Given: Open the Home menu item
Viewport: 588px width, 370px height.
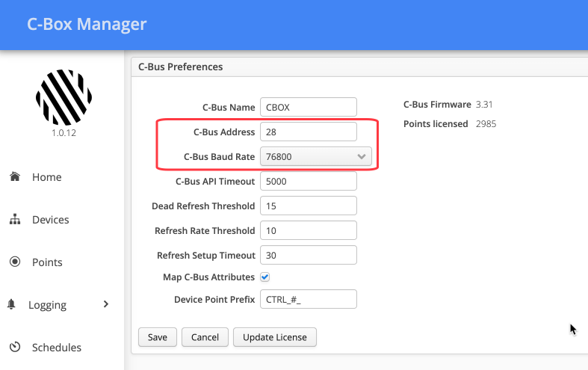Looking at the screenshot, I should click(x=46, y=177).
